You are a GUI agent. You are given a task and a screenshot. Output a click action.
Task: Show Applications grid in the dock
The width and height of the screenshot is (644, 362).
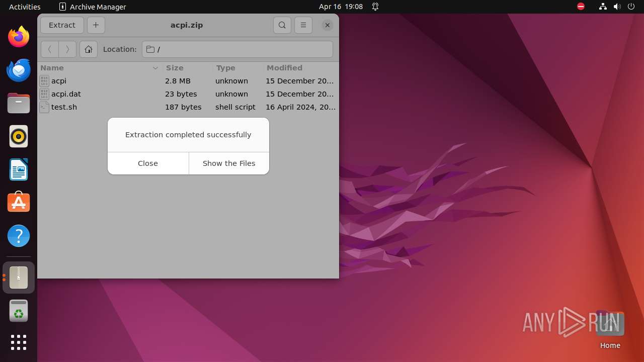pyautogui.click(x=19, y=342)
